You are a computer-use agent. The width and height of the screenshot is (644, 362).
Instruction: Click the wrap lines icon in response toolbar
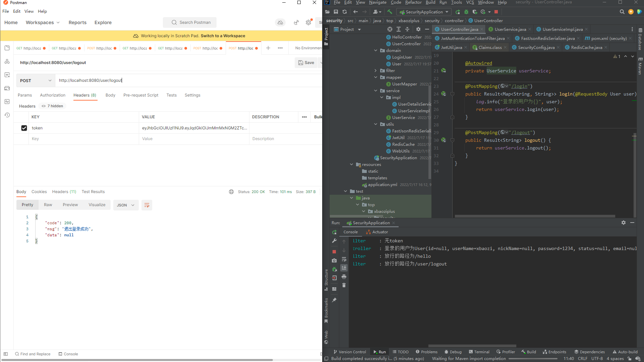(x=147, y=205)
